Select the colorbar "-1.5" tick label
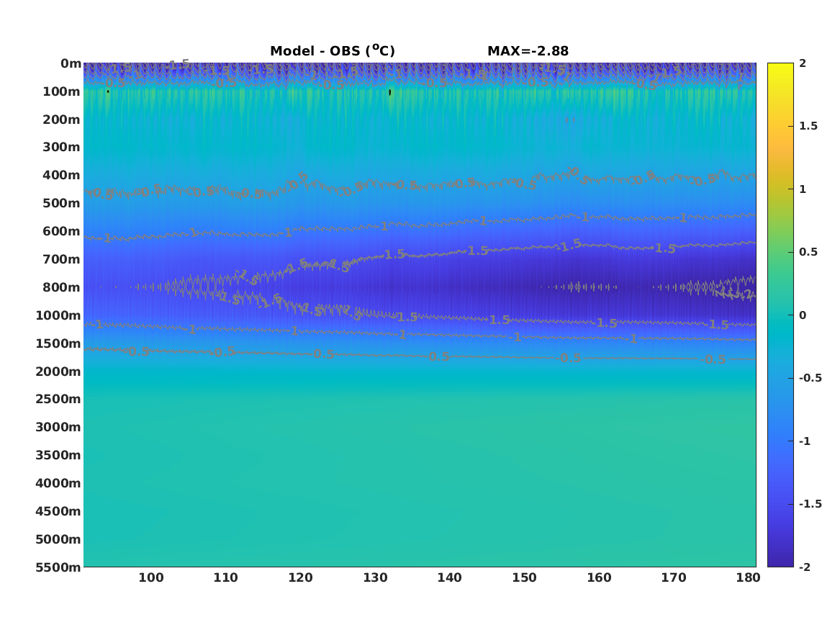 pyautogui.click(x=810, y=504)
